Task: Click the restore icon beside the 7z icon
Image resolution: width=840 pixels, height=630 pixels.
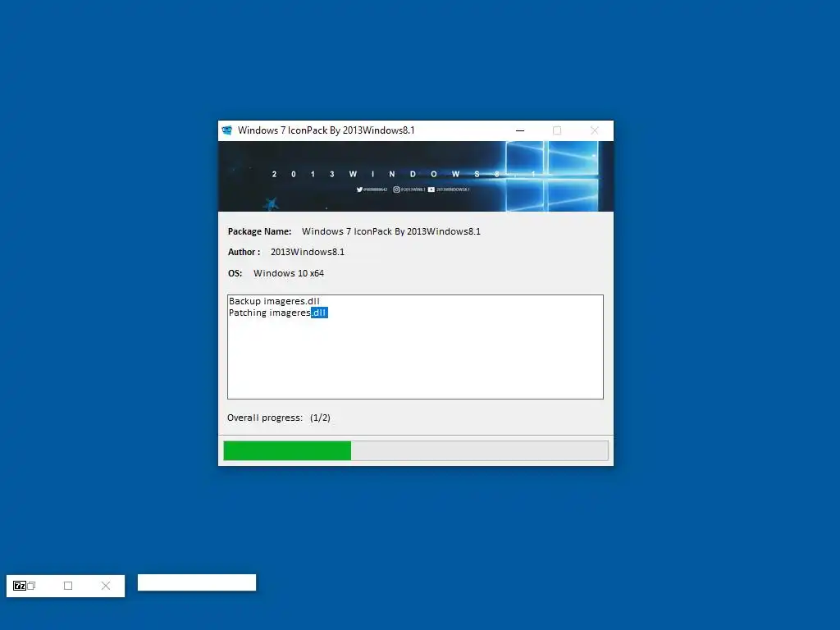Action: click(x=31, y=586)
